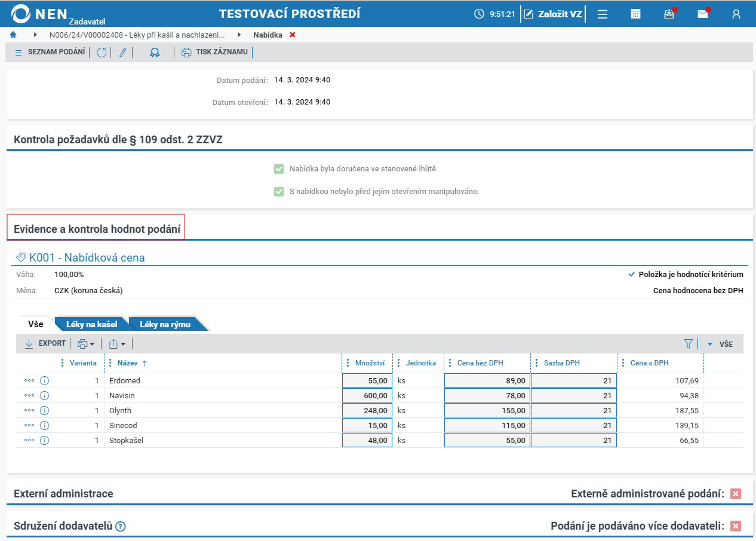Click the EXPORT button
The width and height of the screenshot is (756, 541).
coord(45,343)
